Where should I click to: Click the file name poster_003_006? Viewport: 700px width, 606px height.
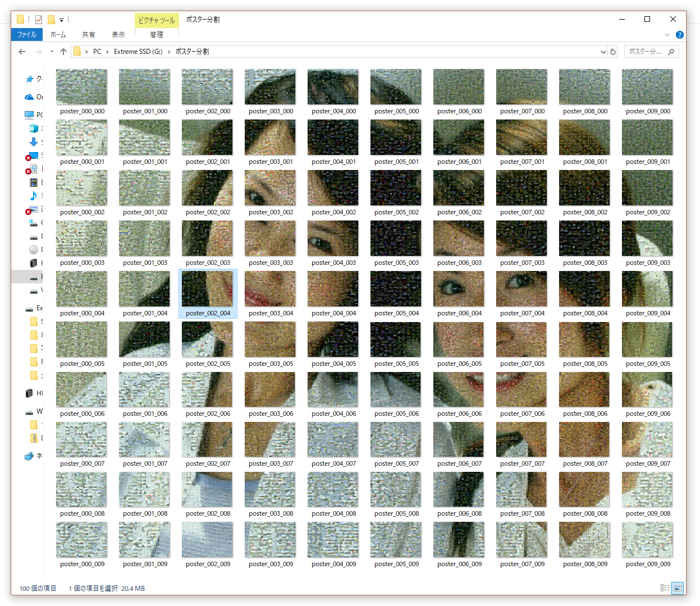[271, 414]
